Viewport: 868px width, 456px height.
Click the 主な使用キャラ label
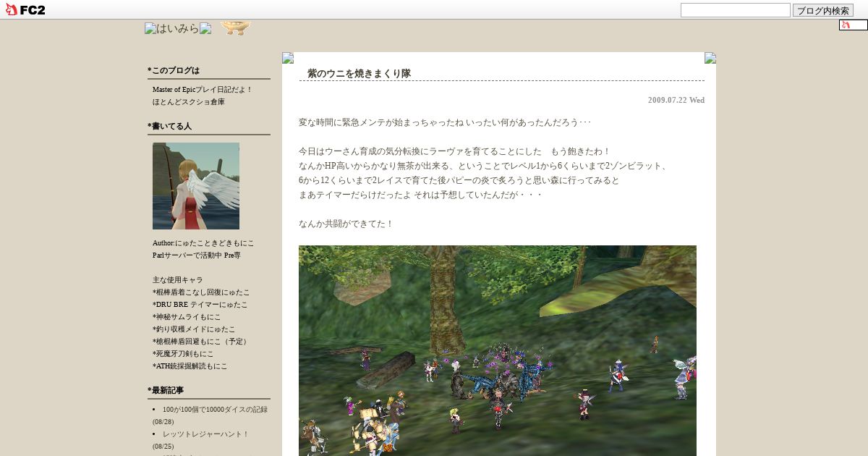[178, 279]
